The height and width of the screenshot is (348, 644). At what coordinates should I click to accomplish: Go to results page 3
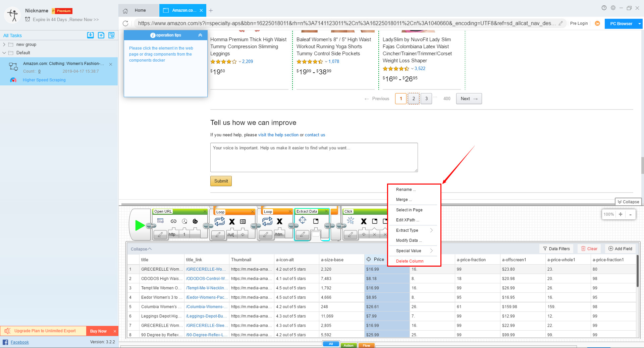(426, 99)
